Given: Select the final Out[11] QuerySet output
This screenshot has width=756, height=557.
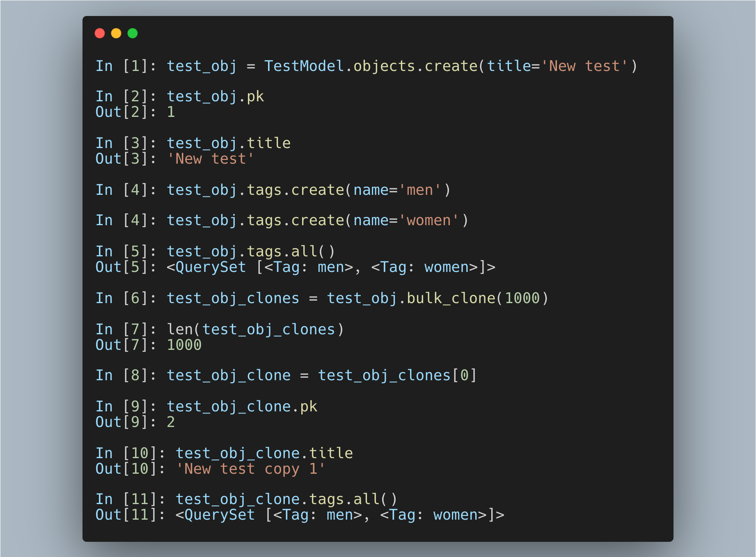Looking at the screenshot, I should click(x=340, y=515).
